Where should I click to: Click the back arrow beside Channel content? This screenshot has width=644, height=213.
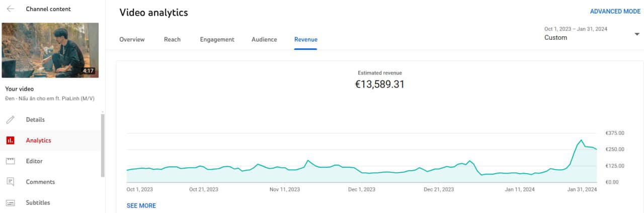11,9
